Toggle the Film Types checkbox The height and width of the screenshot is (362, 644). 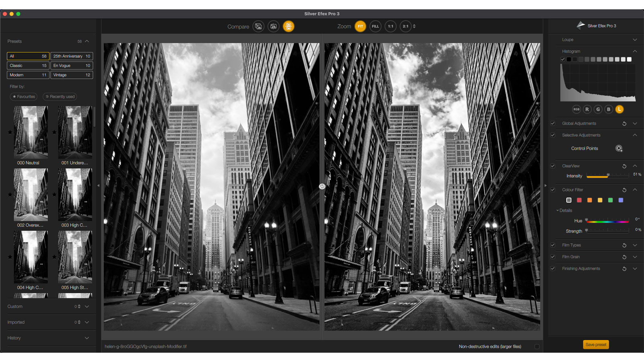(x=553, y=245)
